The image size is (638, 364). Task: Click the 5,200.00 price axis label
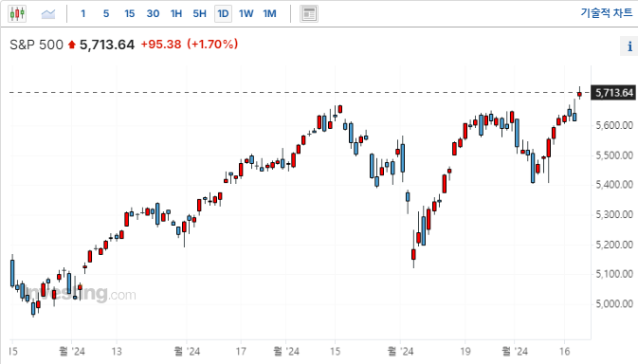pos(614,245)
